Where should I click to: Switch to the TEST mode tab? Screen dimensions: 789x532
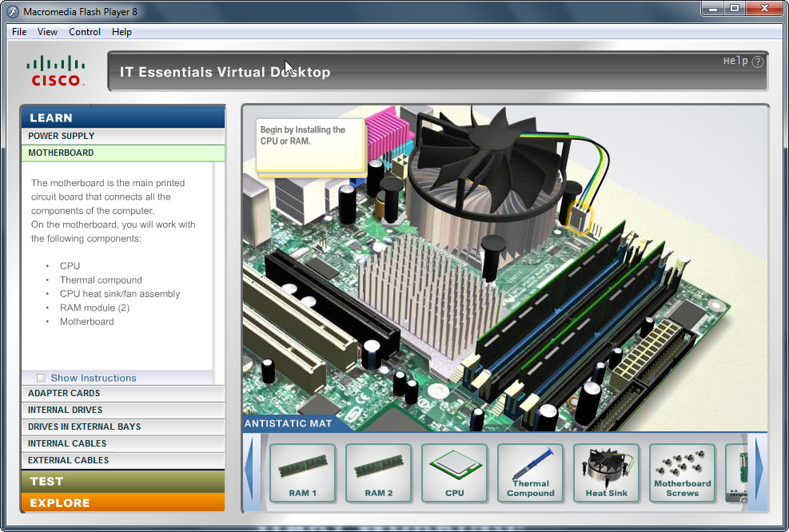point(123,481)
